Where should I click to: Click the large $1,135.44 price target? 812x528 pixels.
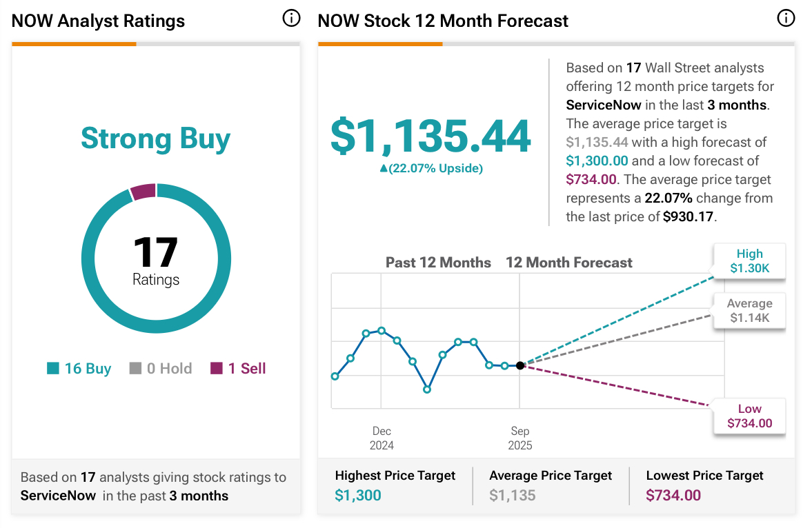[430, 136]
